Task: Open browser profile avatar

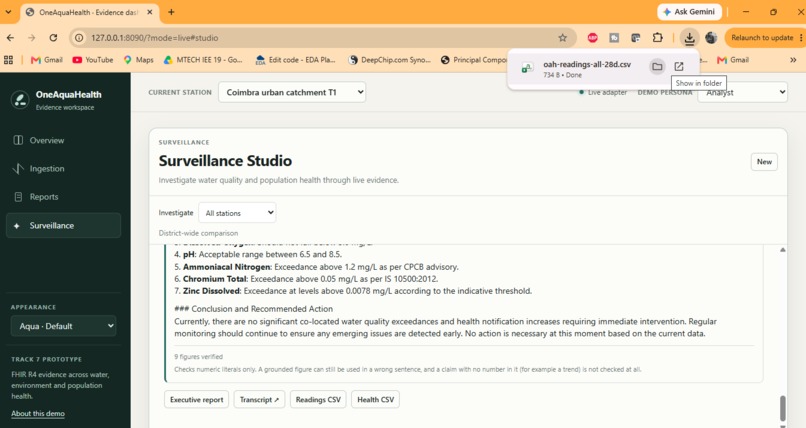Action: (711, 38)
